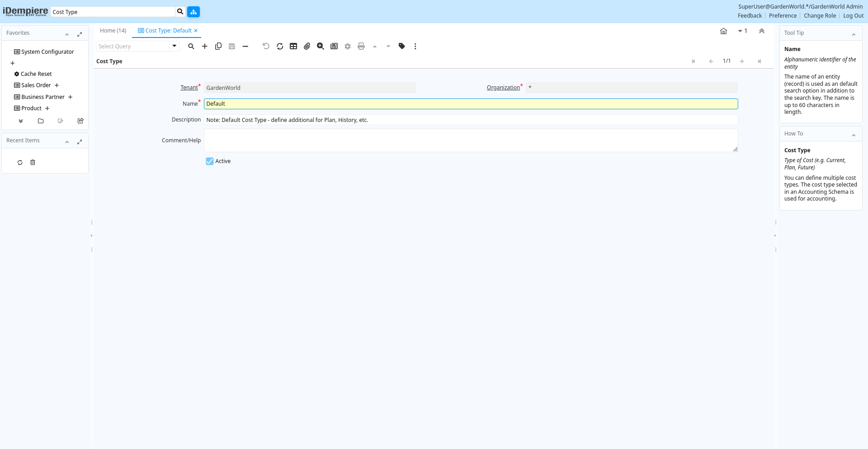Click the Print toolbar icon
Screen dimensions: 868x449
tap(361, 46)
